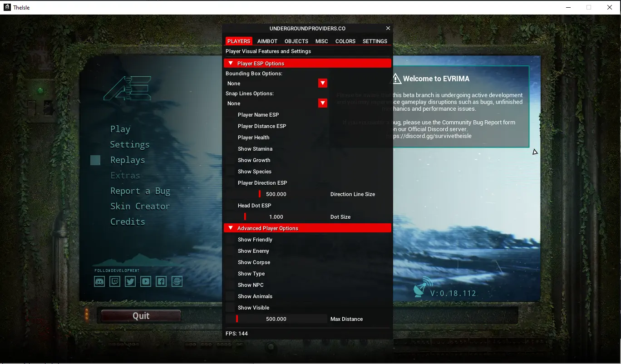Image resolution: width=621 pixels, height=364 pixels.
Task: Open Extras in the game menu
Action: point(125,176)
